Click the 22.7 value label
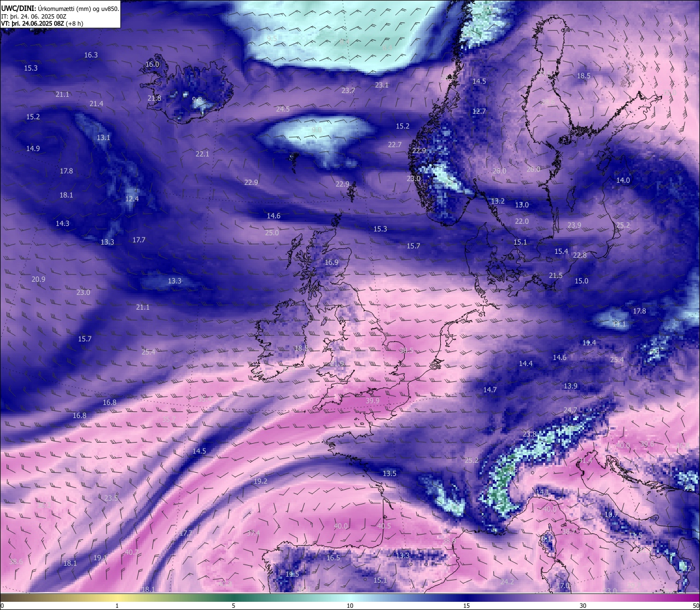This screenshot has width=700, height=610. [395, 144]
